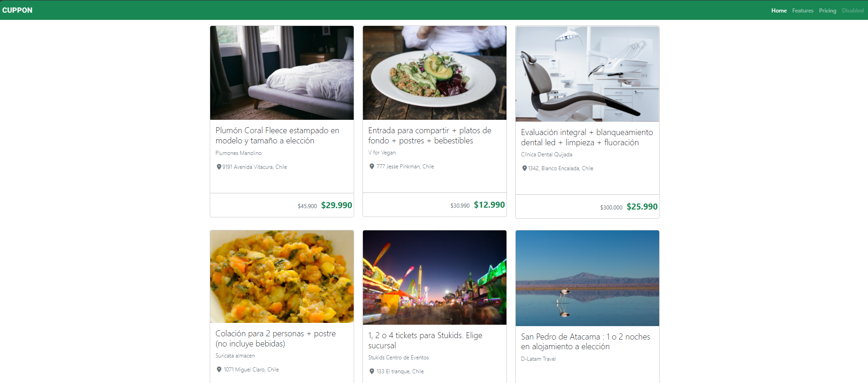The height and width of the screenshot is (383, 868).
Task: Click the location pin beside Miguel Claro address
Action: click(219, 370)
